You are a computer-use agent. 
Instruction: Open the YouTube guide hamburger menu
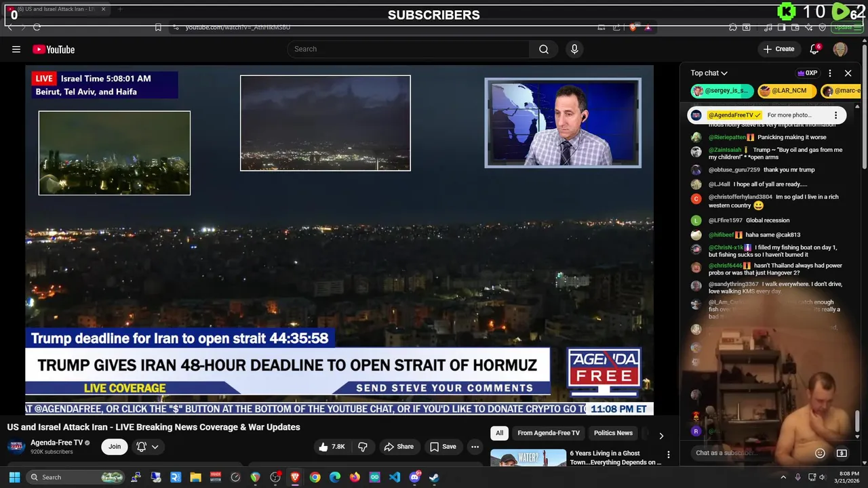[x=16, y=49]
